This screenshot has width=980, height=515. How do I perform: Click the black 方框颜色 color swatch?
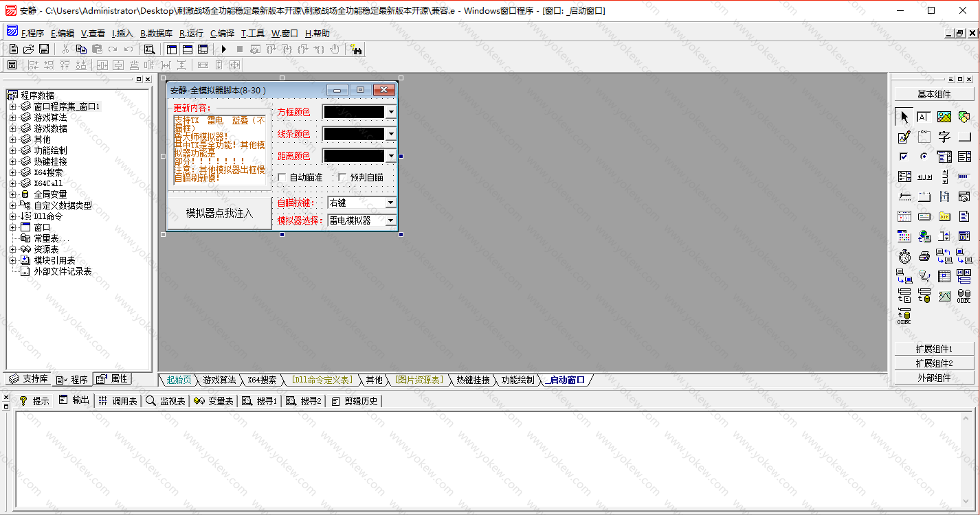point(354,112)
